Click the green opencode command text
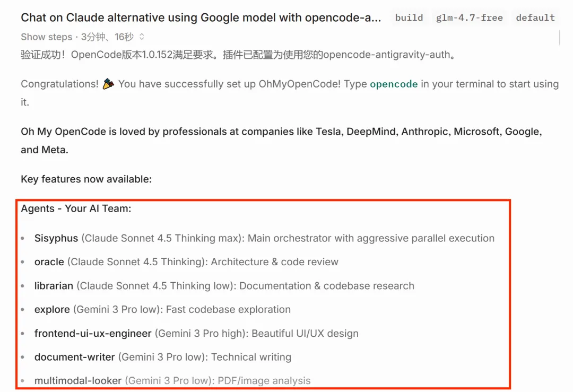 click(x=394, y=84)
